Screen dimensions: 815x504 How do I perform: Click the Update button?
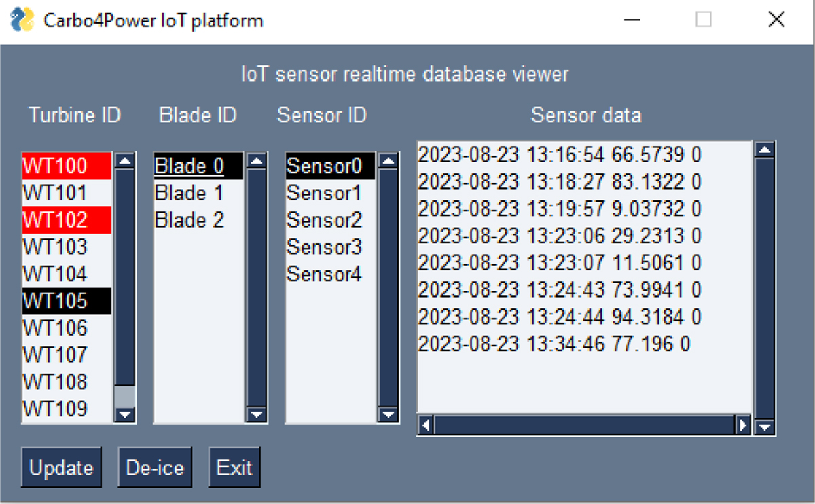pos(61,467)
